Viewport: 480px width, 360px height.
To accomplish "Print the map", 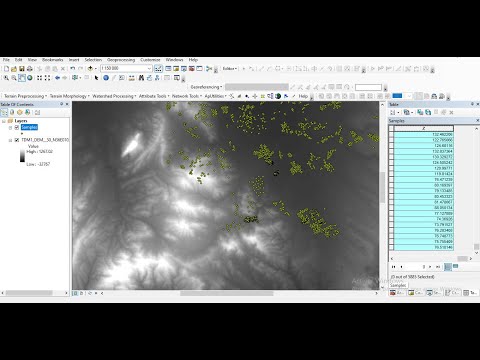I will coord(30,69).
